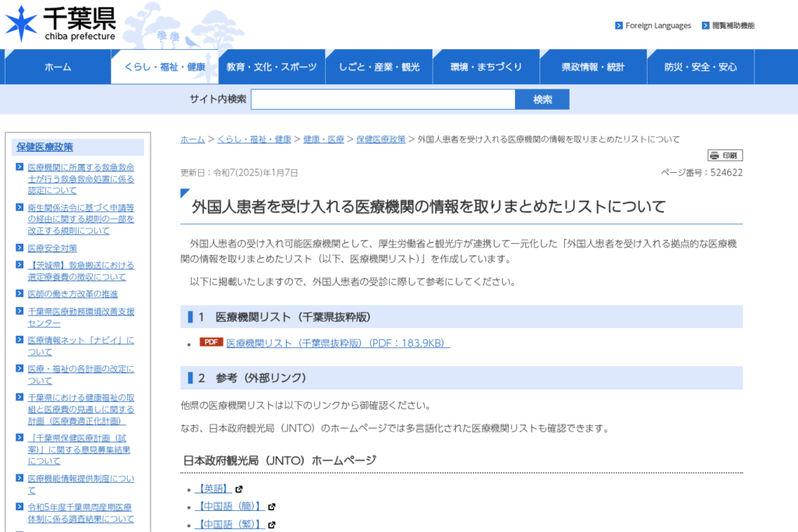
Task: Click 健康・医療 in the breadcrumb
Action: coord(323,139)
